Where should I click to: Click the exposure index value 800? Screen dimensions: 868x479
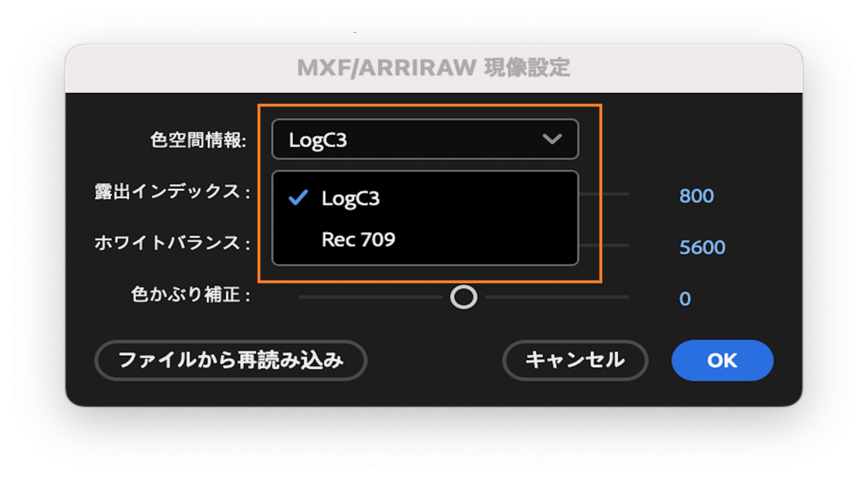pyautogui.click(x=697, y=196)
